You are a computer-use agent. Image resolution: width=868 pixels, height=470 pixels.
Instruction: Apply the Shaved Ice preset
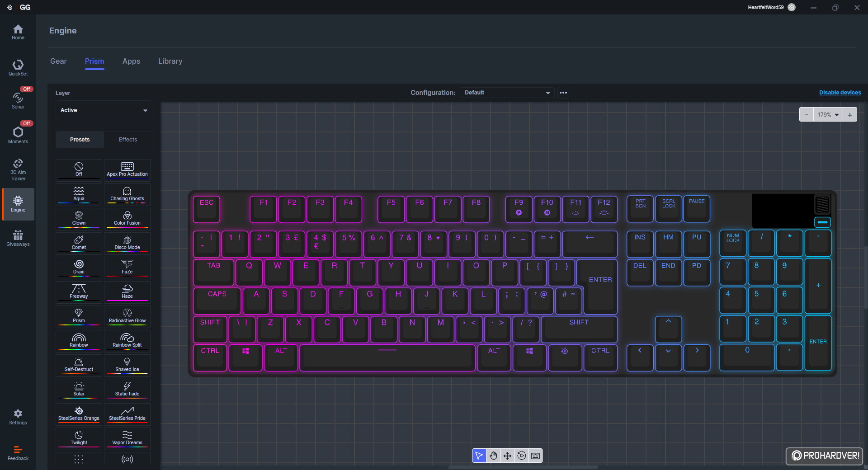click(127, 365)
